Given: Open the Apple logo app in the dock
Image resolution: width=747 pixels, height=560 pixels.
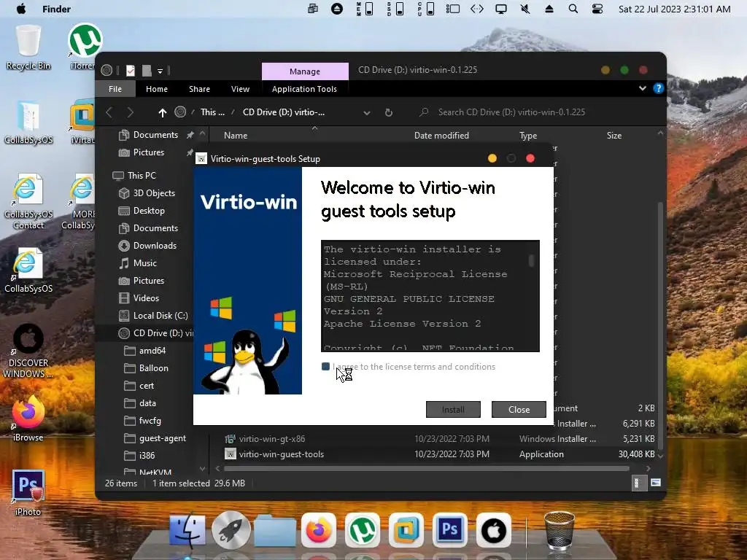Looking at the screenshot, I should [x=494, y=530].
